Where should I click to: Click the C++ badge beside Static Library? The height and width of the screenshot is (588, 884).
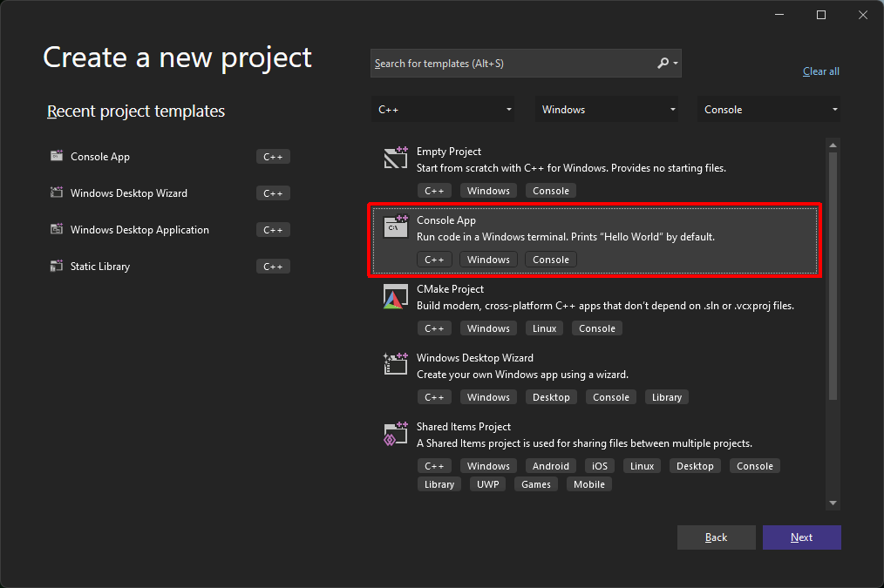pos(273,267)
